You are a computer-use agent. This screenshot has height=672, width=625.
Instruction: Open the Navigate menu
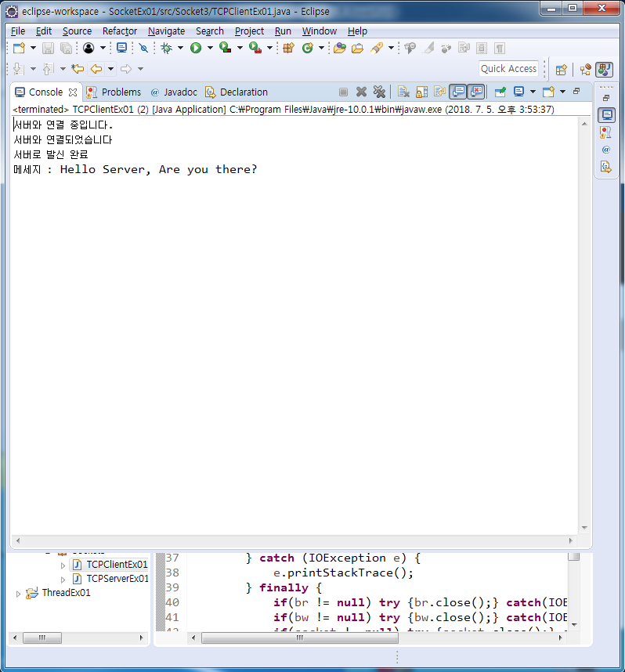[x=166, y=31]
